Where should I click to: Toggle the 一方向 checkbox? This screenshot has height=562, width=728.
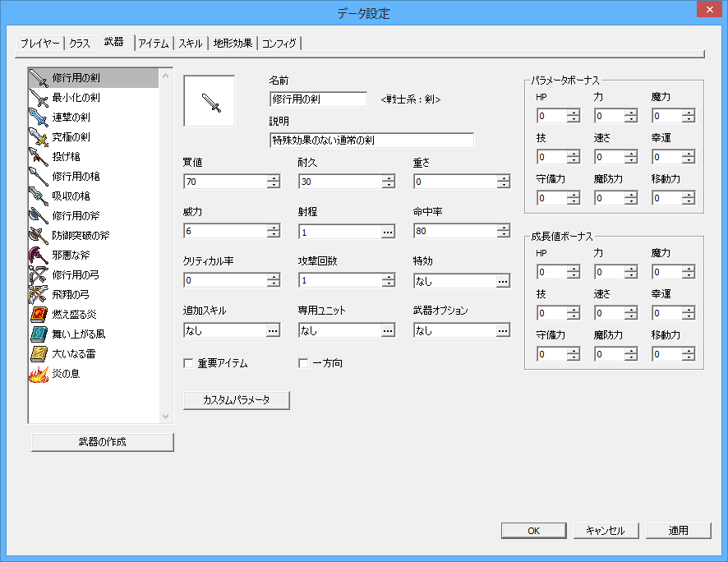(303, 363)
